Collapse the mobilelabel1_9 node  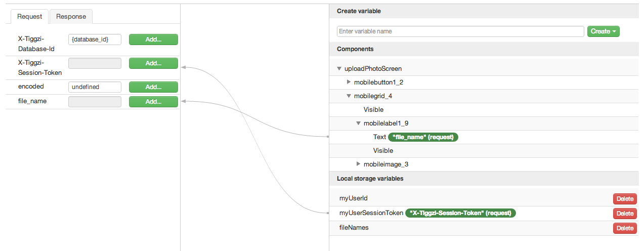(358, 123)
